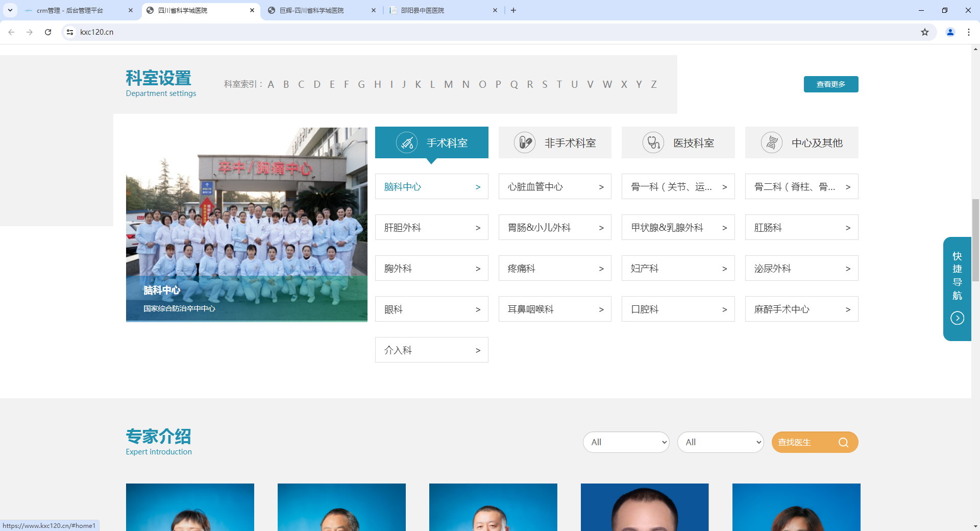Close the crm管理 tab
The height and width of the screenshot is (531, 980).
[x=131, y=10]
